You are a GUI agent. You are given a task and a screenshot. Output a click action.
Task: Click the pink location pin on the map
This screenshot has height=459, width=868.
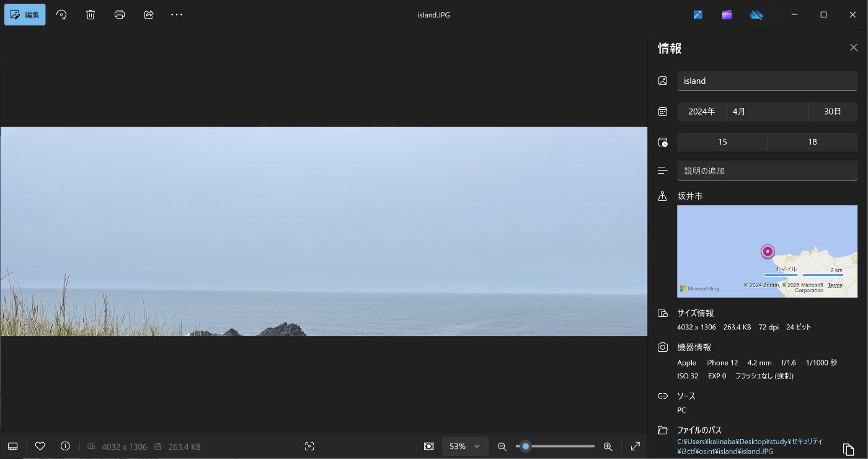pos(768,251)
